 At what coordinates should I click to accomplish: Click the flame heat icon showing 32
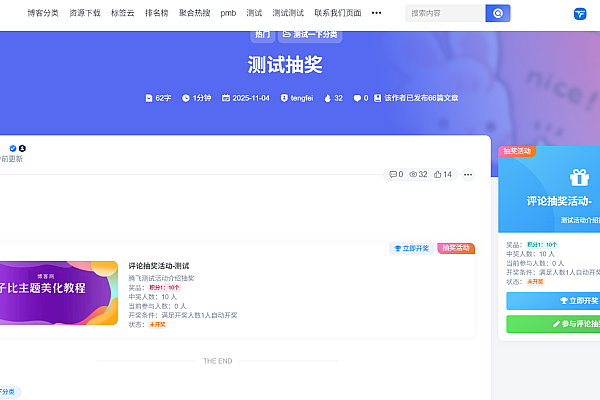328,98
